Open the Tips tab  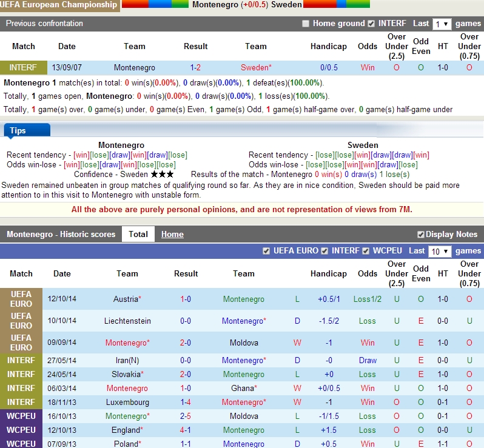click(27, 130)
